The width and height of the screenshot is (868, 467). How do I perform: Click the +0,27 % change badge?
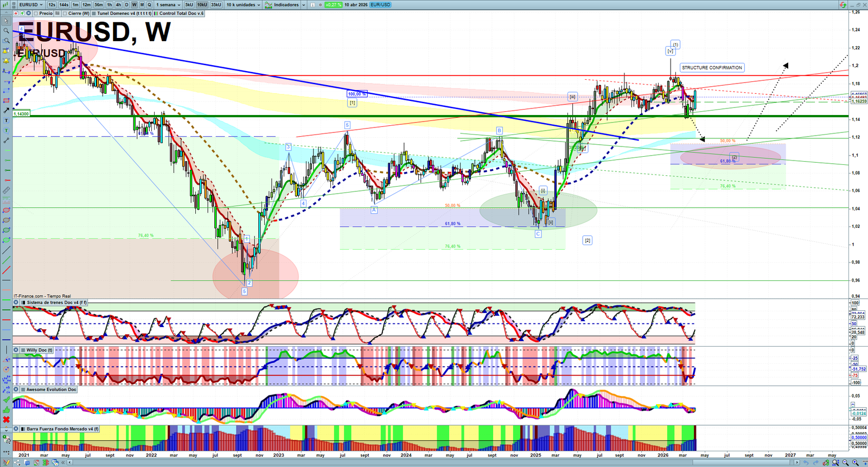[333, 4]
